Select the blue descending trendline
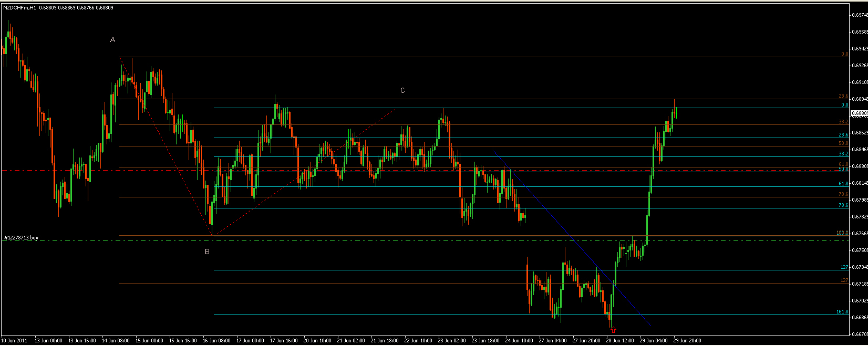This screenshot has height=346, width=868. 573,239
